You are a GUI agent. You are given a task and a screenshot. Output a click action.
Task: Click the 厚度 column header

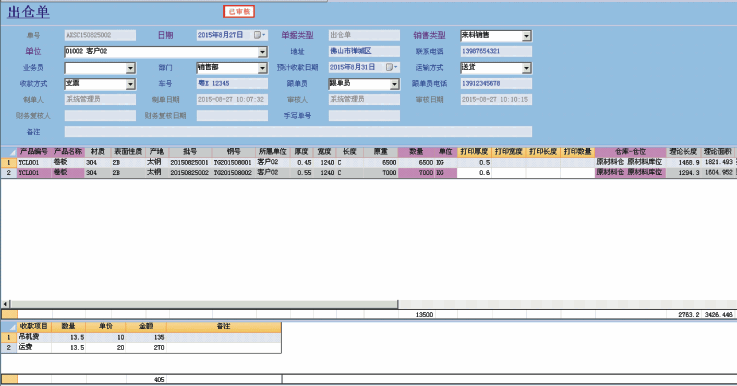[301, 152]
